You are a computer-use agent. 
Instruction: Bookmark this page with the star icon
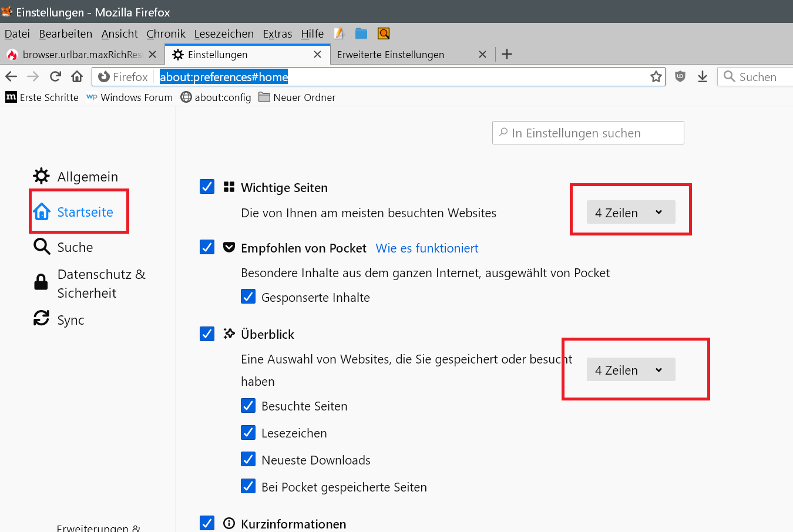[656, 76]
